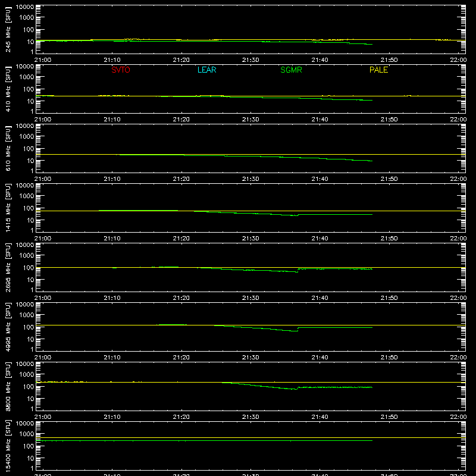Click the yellow PALE trace in the 15400 MHz panel

tap(250, 438)
